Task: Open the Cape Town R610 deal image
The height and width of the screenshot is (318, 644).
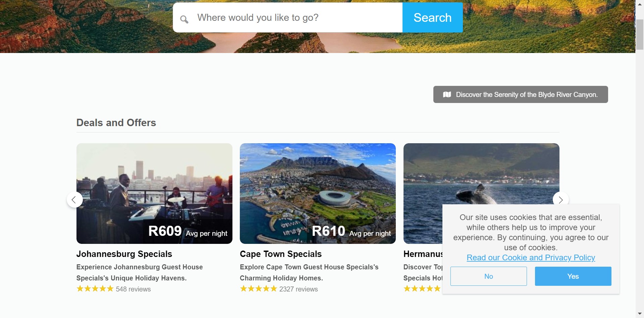Action: click(x=318, y=188)
